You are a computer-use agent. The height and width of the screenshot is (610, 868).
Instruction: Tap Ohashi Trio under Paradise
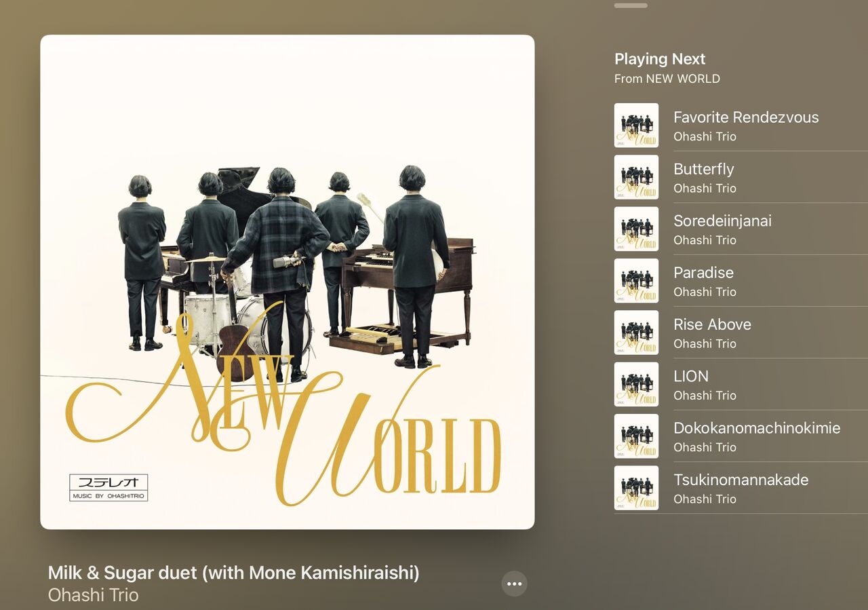[705, 292]
